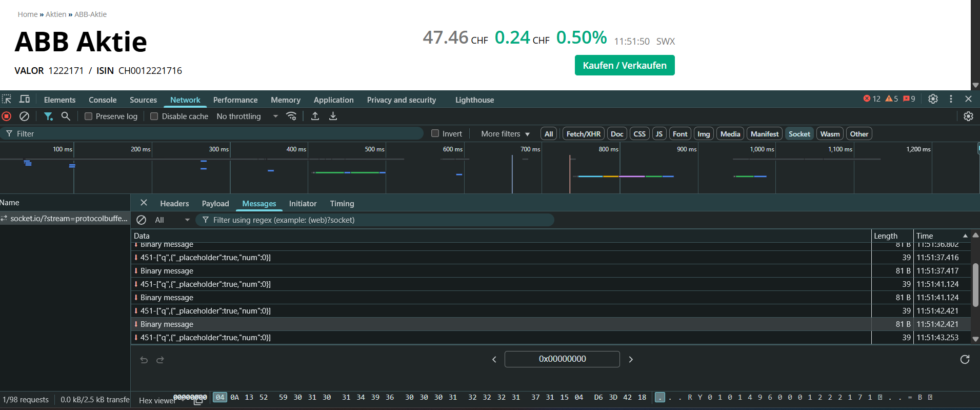Click the 800 ms timeline marker
Screen dimensions: 980x410
(608, 149)
